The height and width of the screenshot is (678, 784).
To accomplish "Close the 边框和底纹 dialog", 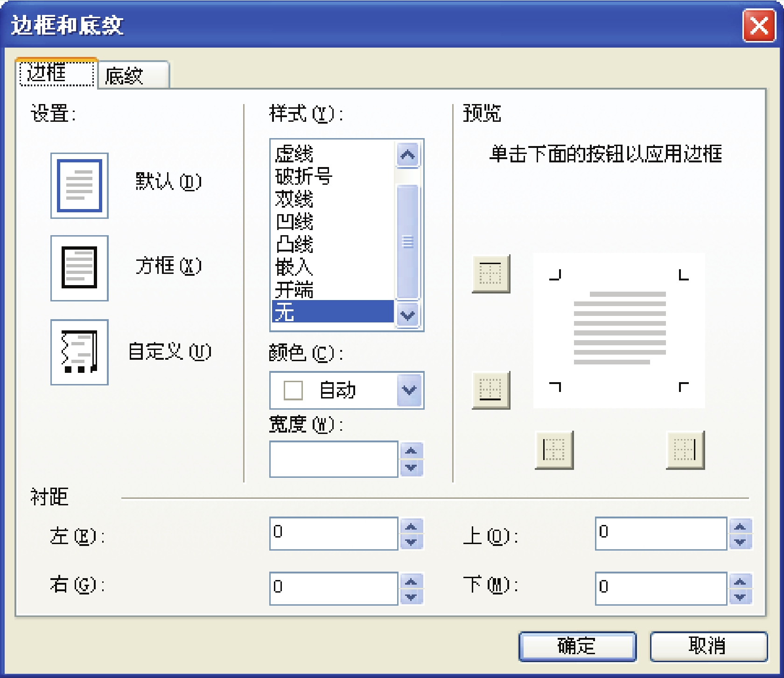I will tap(759, 26).
